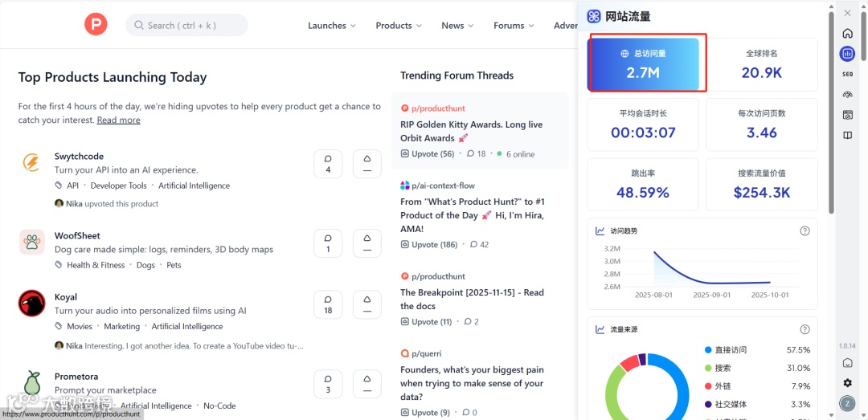Open help icon for 流量来源 chart

click(805, 329)
